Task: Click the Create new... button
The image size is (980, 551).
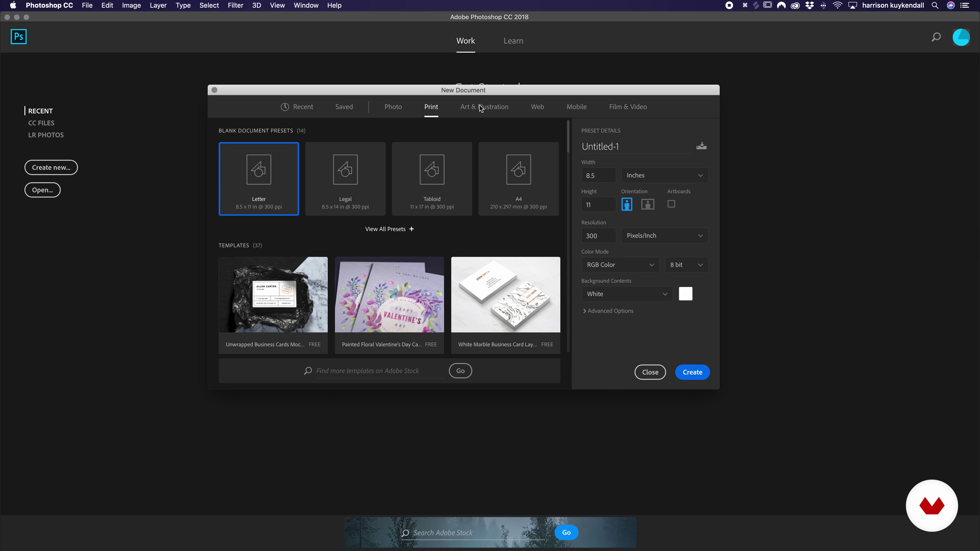Action: tap(51, 168)
